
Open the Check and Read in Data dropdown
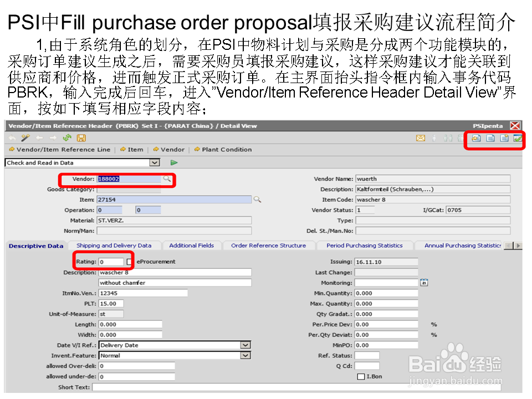click(154, 162)
